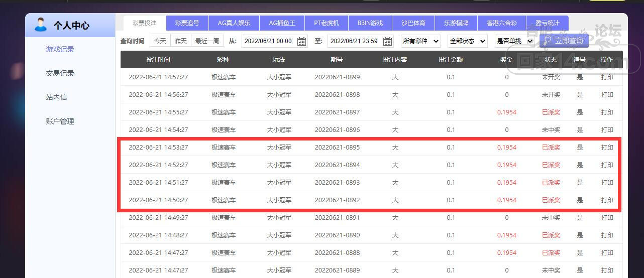Switch to the 彩票追号 tab
Viewport: 644px width, 278px height.
(187, 23)
